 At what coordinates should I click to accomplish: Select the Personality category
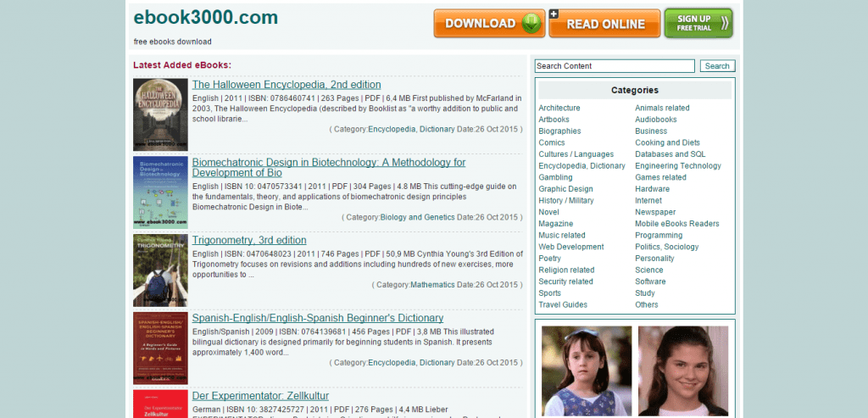655,259
